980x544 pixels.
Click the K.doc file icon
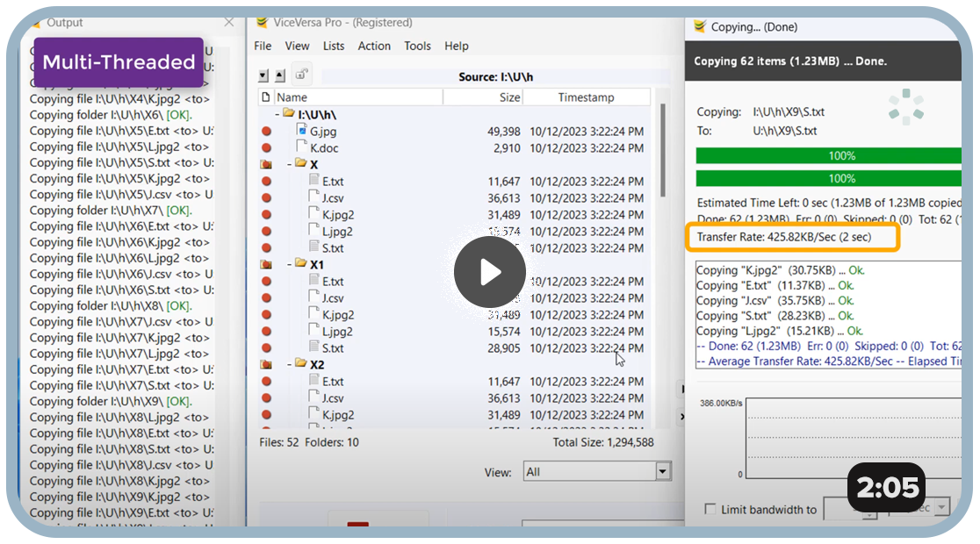(x=302, y=147)
